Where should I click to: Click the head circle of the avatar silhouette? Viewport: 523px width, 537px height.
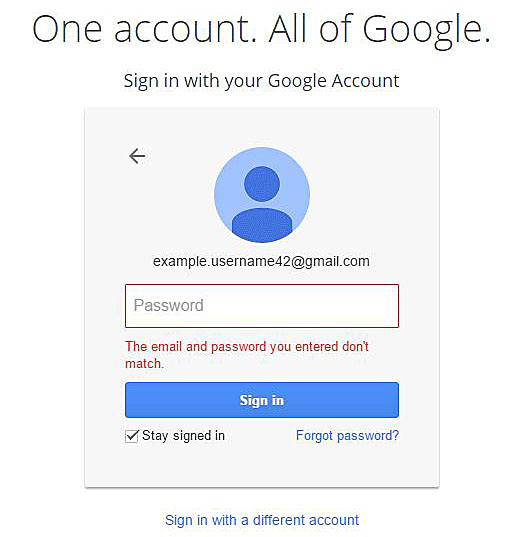point(262,184)
